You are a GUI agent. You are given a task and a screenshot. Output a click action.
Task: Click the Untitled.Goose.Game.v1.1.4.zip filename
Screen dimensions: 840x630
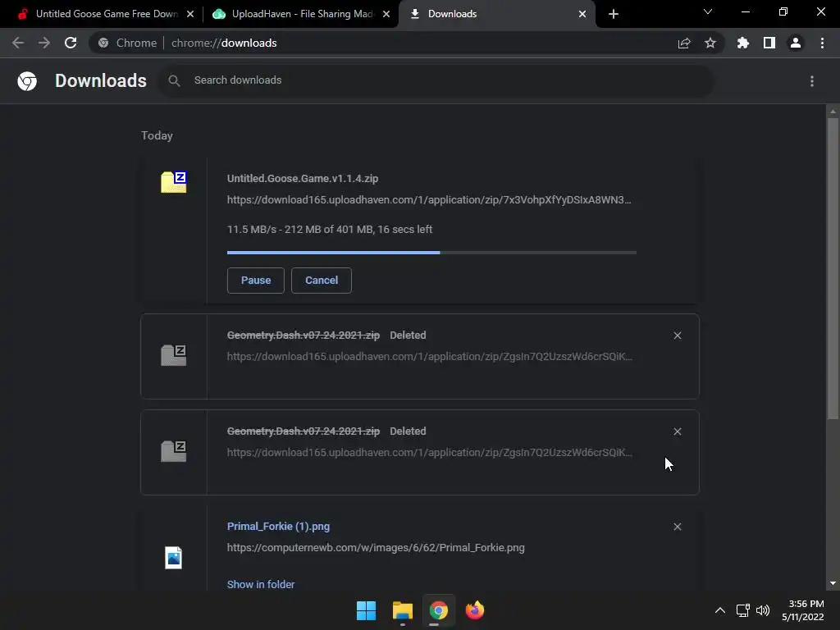coord(303,178)
